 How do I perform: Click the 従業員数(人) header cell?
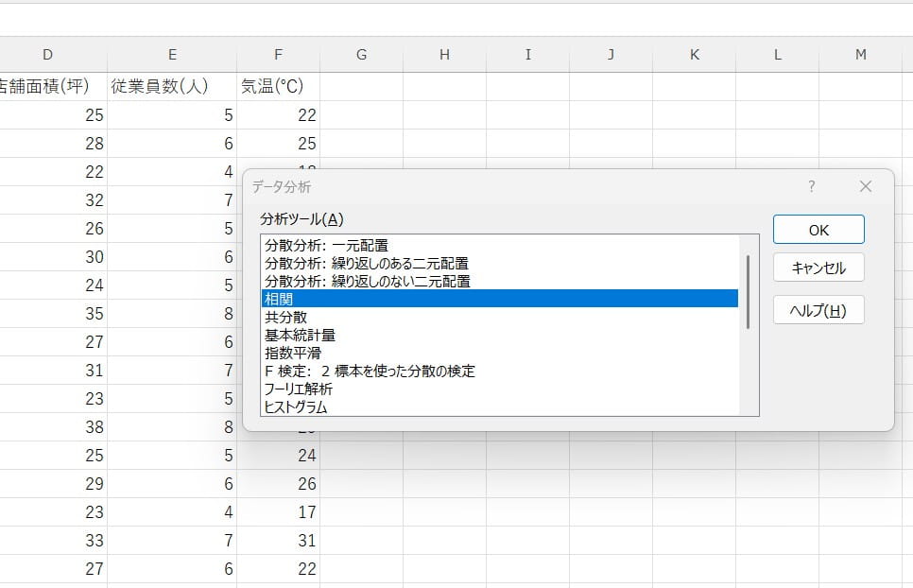tap(171, 87)
